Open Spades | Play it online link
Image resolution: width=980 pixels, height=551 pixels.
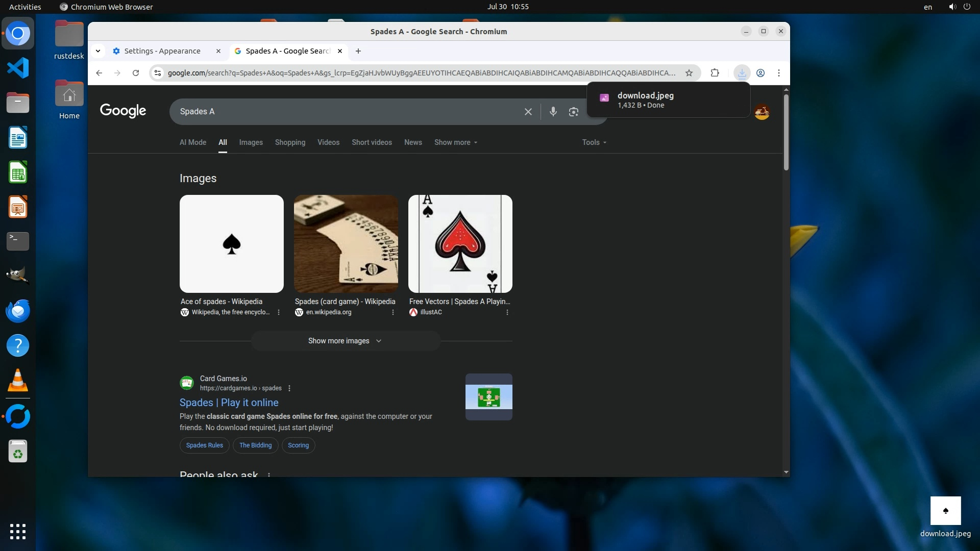pyautogui.click(x=229, y=403)
